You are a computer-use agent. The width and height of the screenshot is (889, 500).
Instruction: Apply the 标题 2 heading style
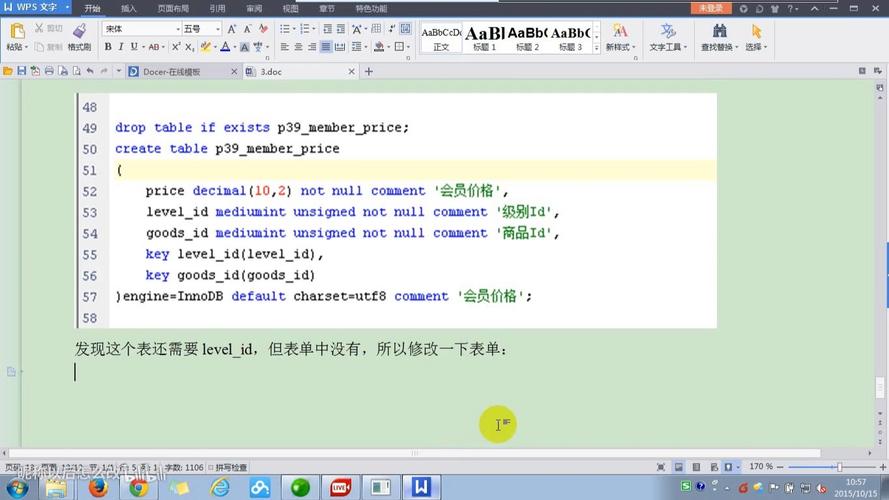coord(527,39)
